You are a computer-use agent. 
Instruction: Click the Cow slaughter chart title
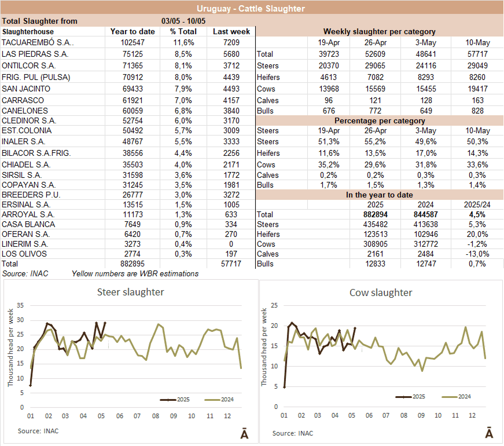pyautogui.click(x=381, y=293)
